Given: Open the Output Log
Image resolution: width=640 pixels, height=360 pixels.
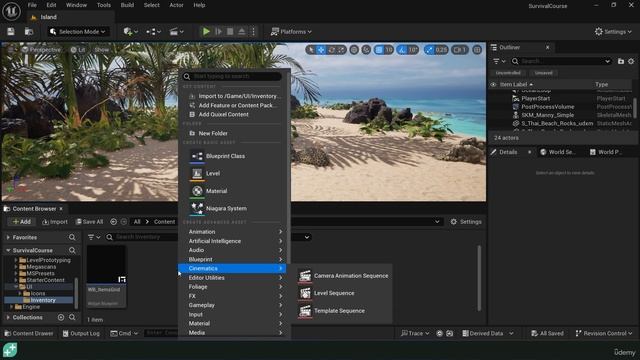Looking at the screenshot, I should tap(81, 333).
